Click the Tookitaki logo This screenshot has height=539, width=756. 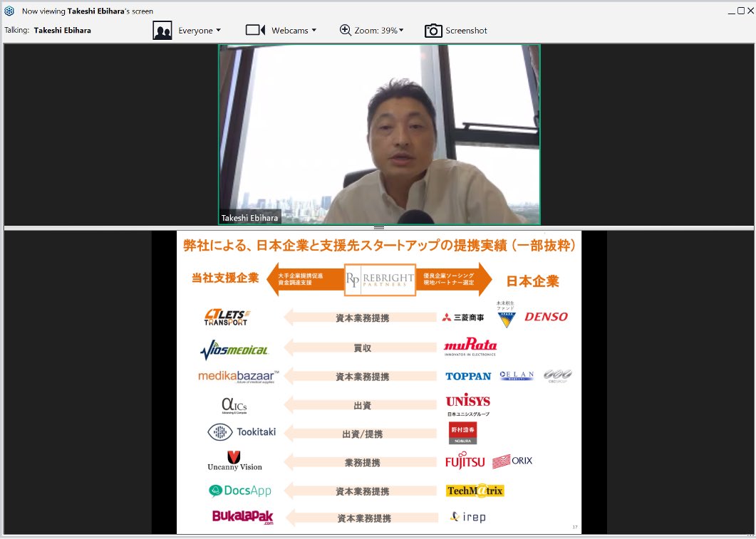(242, 432)
